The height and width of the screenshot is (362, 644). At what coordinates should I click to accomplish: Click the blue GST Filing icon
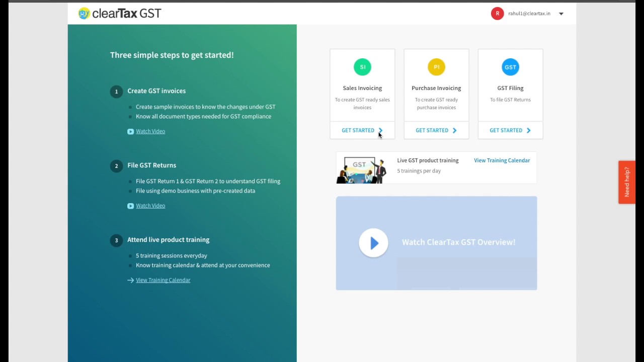510,67
